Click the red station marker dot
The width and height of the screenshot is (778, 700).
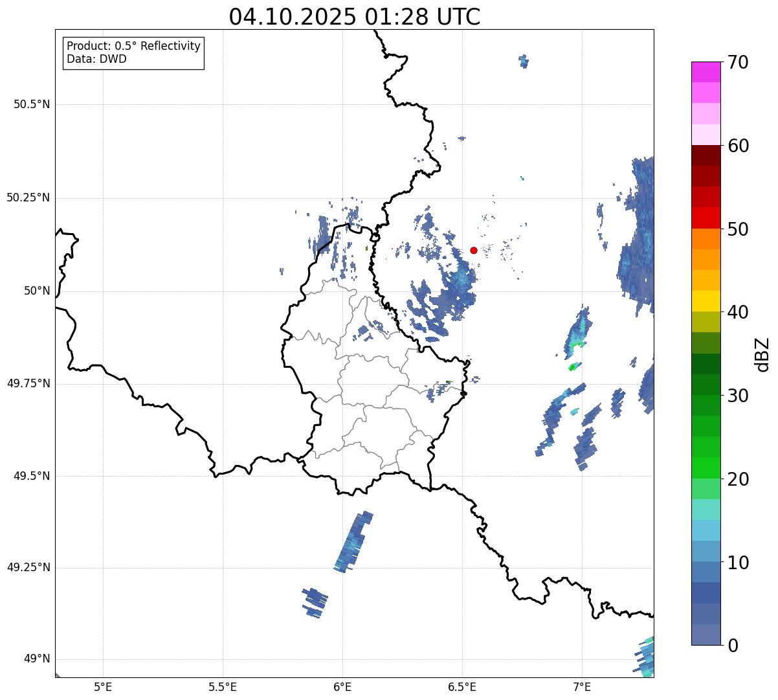click(474, 250)
